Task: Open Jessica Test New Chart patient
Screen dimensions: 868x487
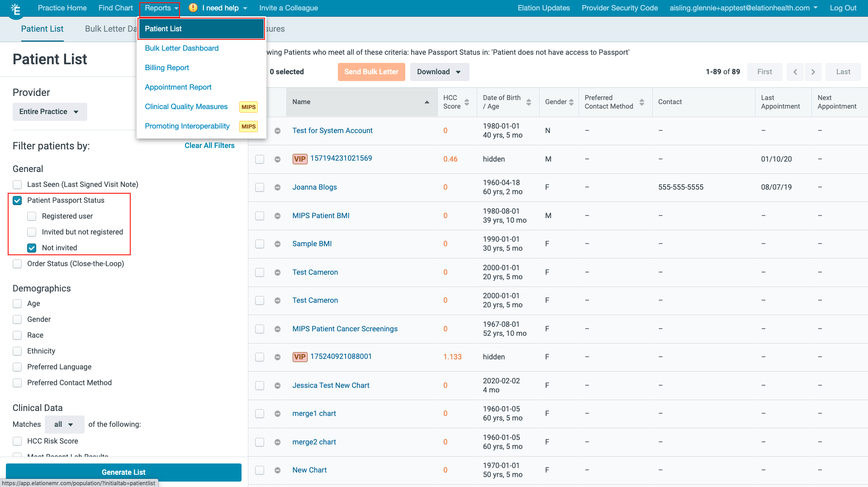Action: 331,385
